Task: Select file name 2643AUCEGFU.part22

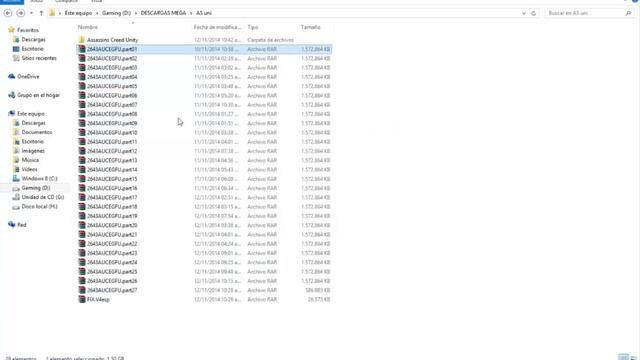Action: point(112,244)
